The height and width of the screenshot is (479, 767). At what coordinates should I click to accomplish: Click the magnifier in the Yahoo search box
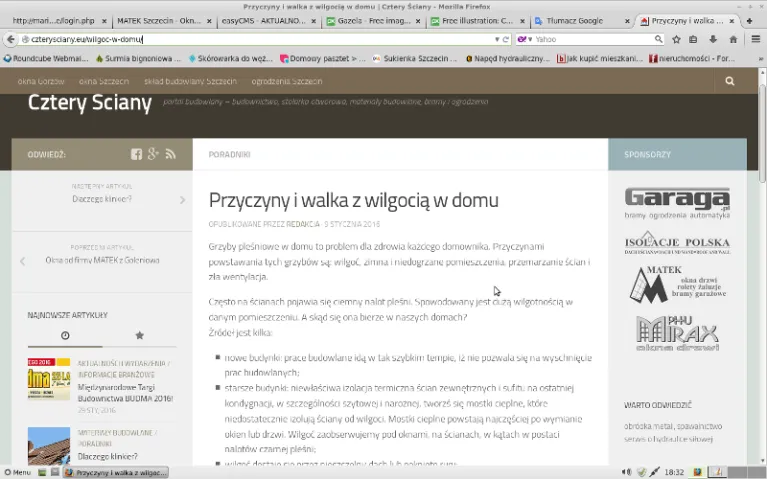[658, 39]
